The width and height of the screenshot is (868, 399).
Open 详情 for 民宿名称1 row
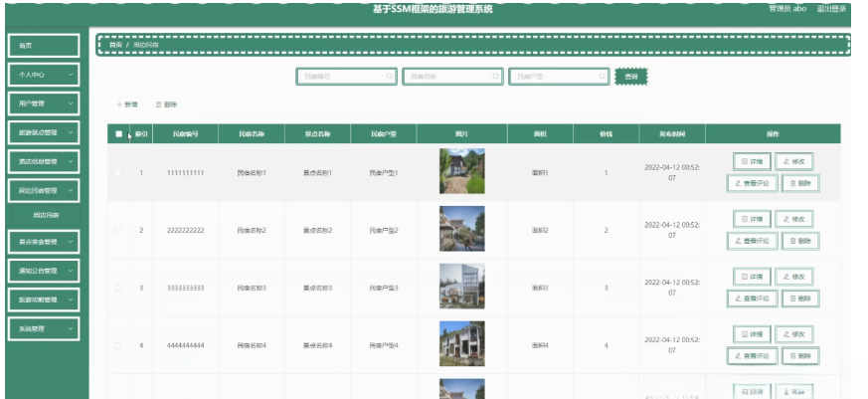pos(752,161)
